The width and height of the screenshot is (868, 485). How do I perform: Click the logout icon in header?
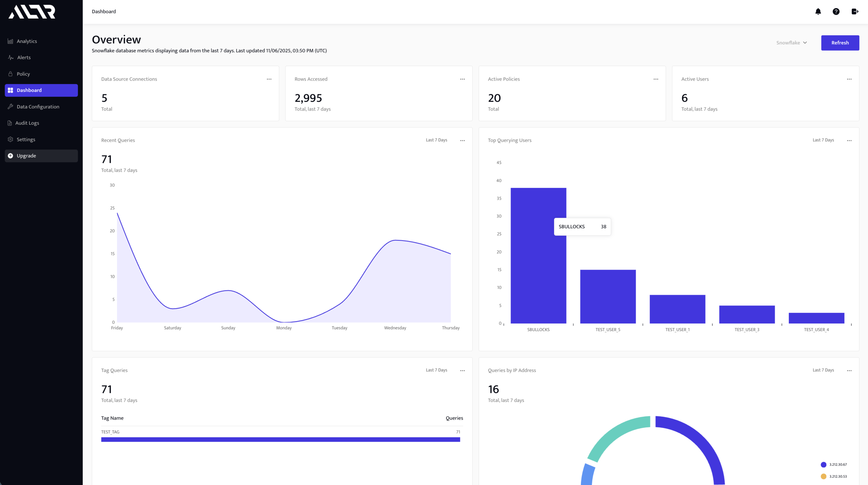[x=855, y=11]
